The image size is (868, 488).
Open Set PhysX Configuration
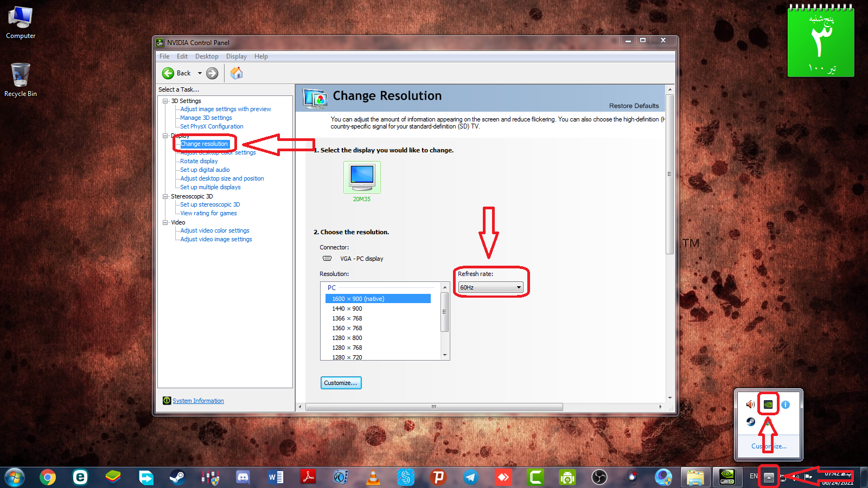[212, 126]
